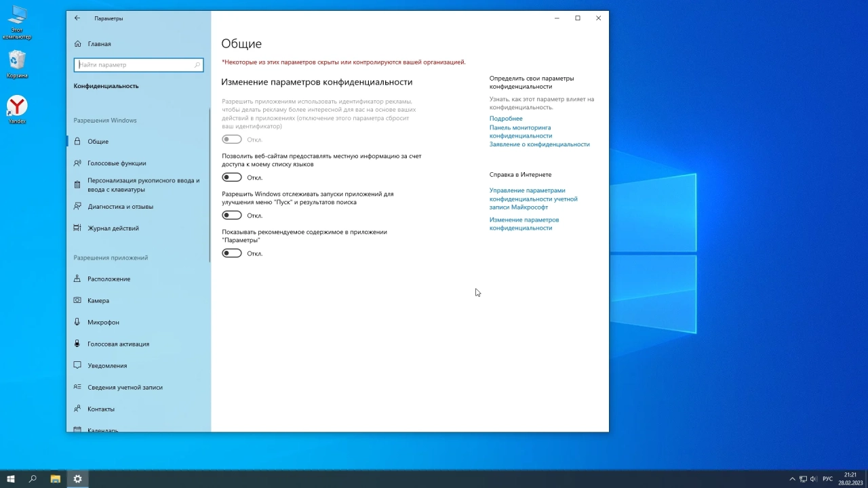868x488 pixels.
Task: Toggle recommended content in Параметры switch
Action: coord(232,253)
